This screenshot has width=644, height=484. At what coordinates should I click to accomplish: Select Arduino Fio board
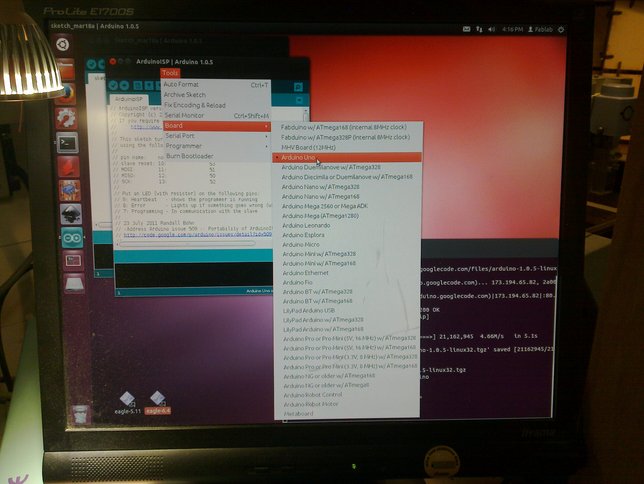click(347, 283)
